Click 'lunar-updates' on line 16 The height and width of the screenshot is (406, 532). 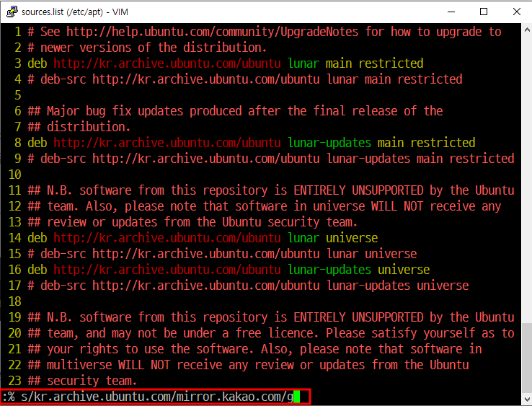pyautogui.click(x=329, y=270)
